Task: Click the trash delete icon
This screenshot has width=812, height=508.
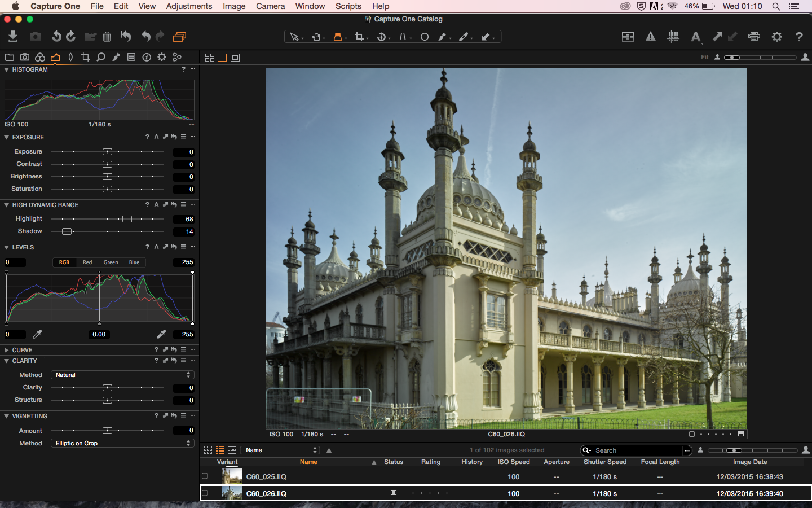Action: point(107,37)
